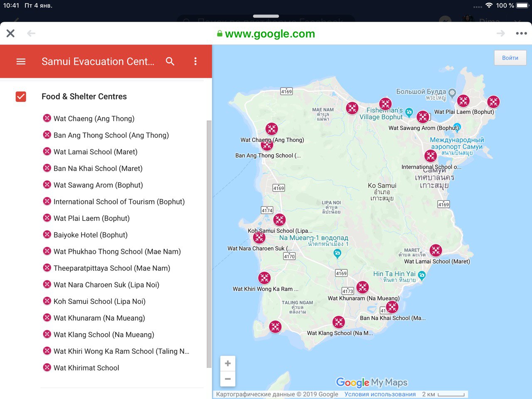Click the northeastern-most coastal shelter marker

pyautogui.click(x=493, y=101)
